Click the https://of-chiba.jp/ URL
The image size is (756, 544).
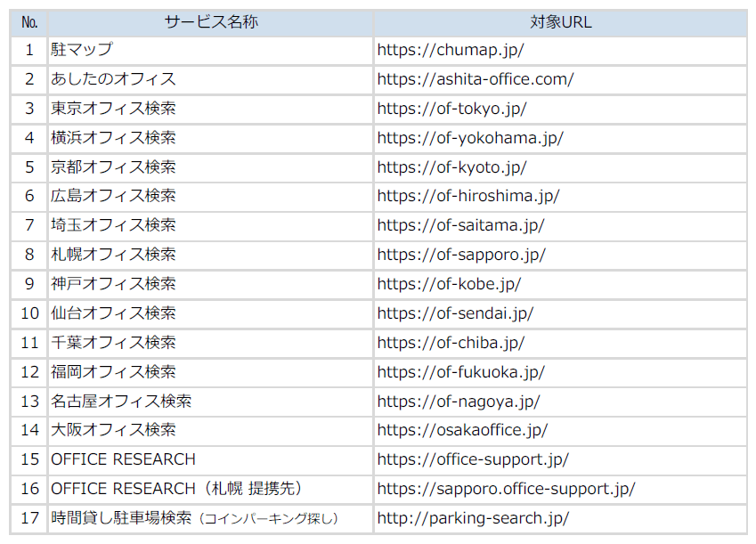pos(451,343)
